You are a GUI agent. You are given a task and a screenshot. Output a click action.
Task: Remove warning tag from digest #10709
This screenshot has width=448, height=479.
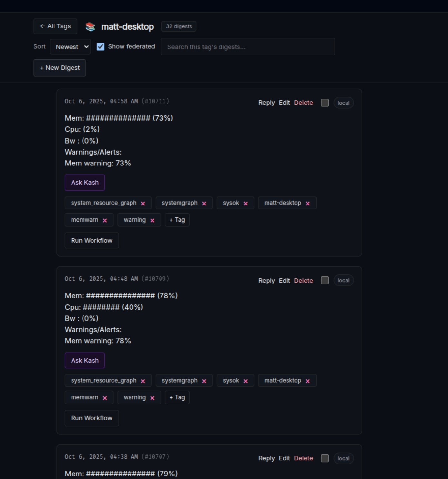tap(152, 398)
